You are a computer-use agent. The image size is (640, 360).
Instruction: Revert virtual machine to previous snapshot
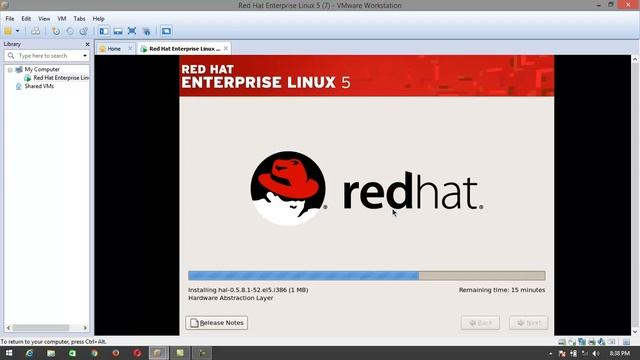pyautogui.click(x=70, y=31)
